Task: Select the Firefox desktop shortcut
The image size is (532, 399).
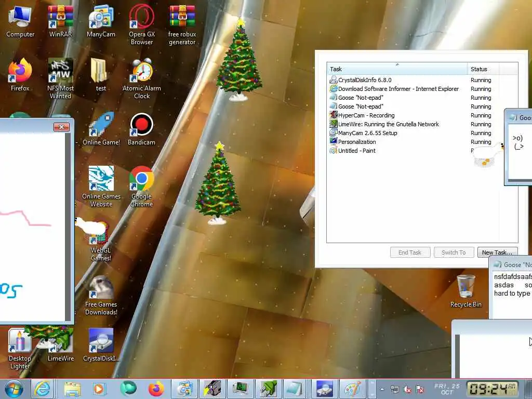Action: pos(20,75)
